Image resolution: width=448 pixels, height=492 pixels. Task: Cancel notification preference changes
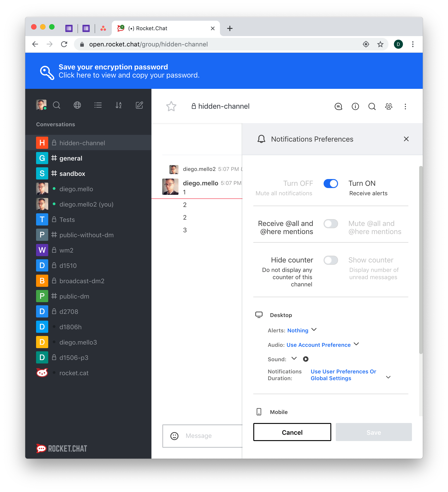tap(292, 432)
